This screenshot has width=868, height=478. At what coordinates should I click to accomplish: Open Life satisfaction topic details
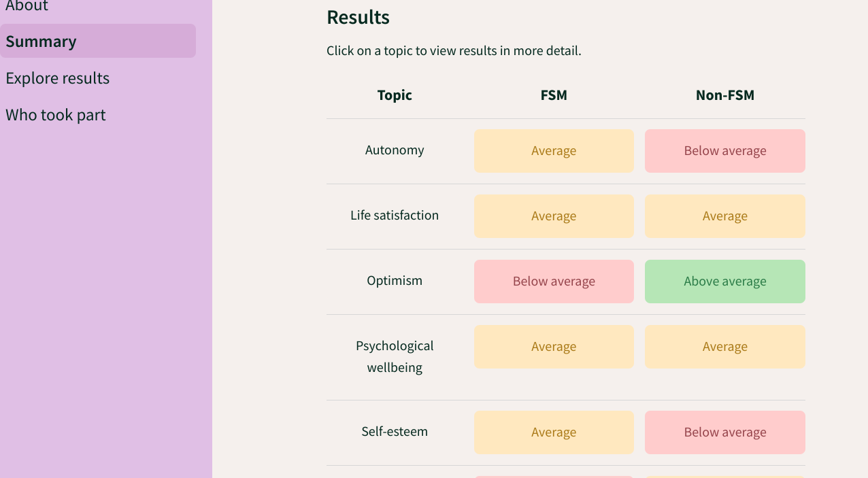(x=395, y=216)
